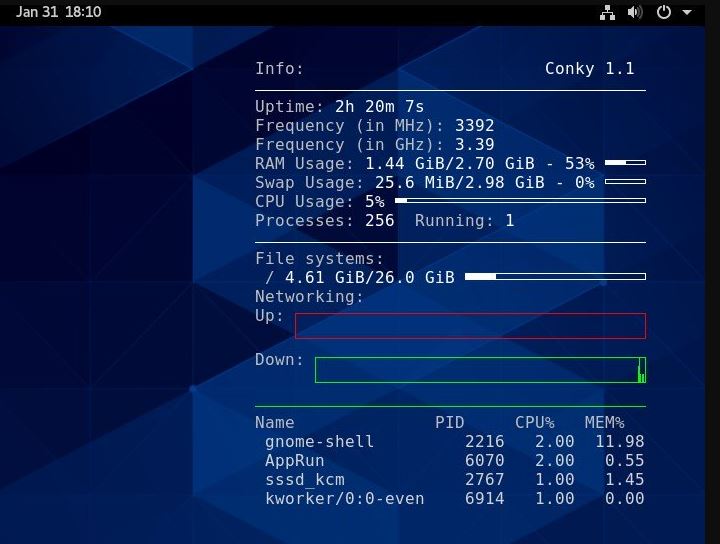Click the 'File systems:' heading
720x544 pixels.
(320, 259)
